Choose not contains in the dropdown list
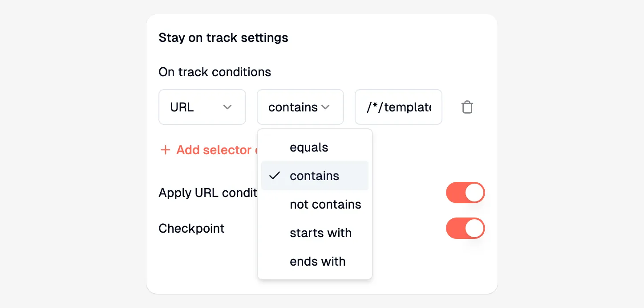644x308 pixels. point(325,204)
